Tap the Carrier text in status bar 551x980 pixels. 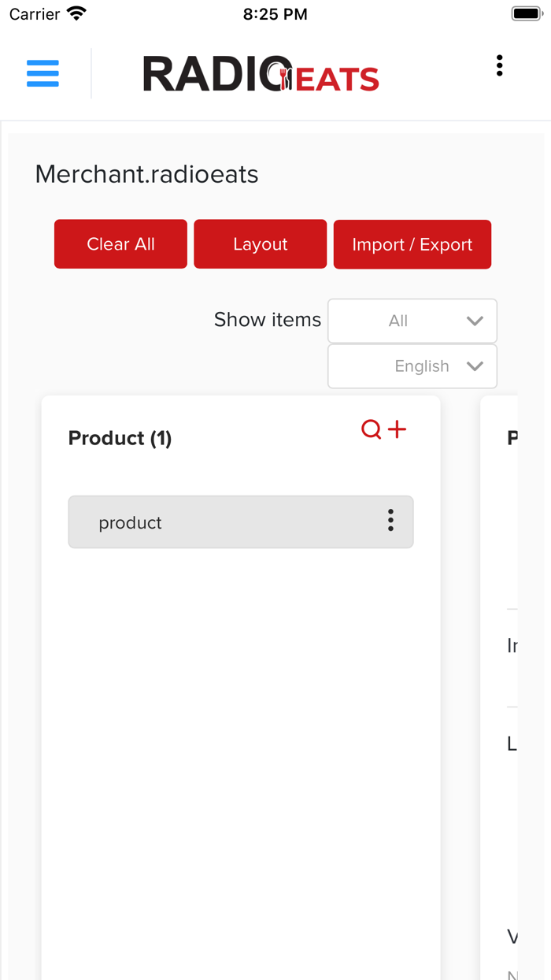[x=35, y=14]
